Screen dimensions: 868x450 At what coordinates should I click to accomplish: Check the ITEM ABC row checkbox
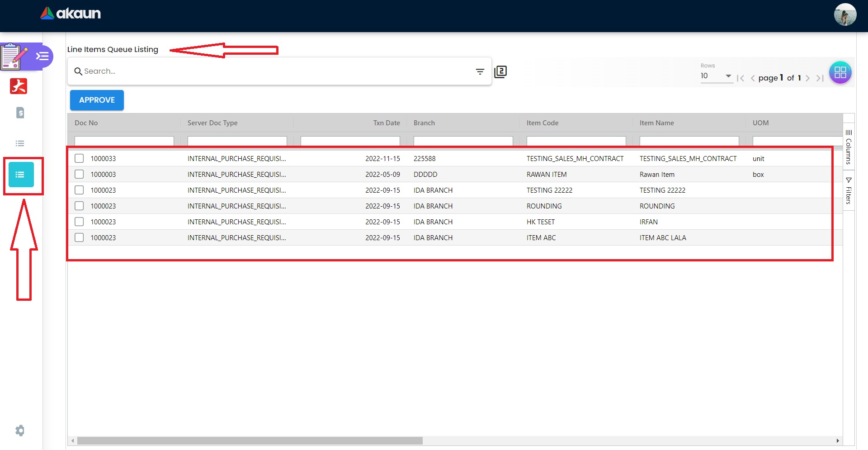79,237
